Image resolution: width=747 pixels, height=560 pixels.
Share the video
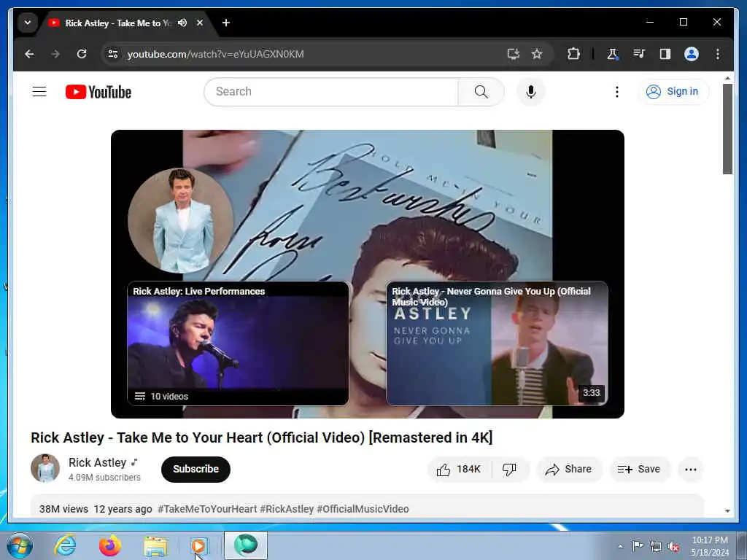[569, 470]
